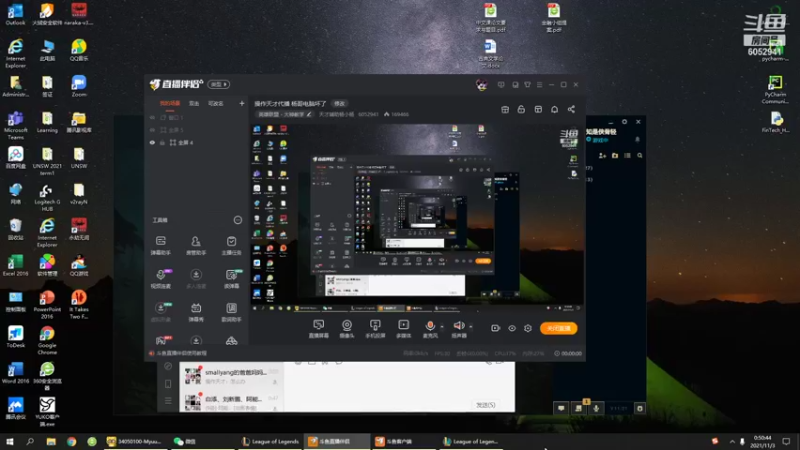The image size is (800, 450).
Task: Open the Google Chrome desktop shortcut
Action: click(x=47, y=340)
